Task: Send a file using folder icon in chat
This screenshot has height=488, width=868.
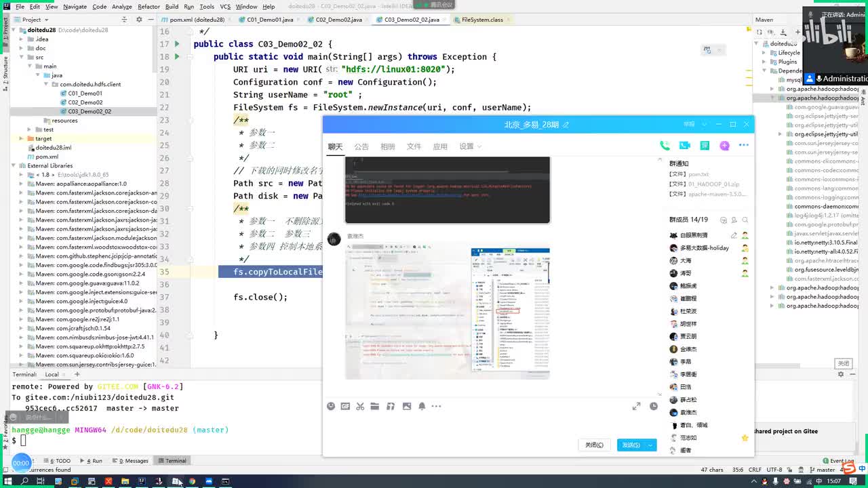Action: point(375,406)
